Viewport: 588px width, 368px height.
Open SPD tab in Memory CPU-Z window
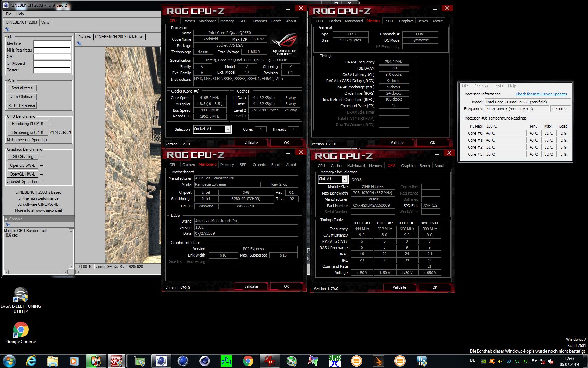pyautogui.click(x=389, y=21)
